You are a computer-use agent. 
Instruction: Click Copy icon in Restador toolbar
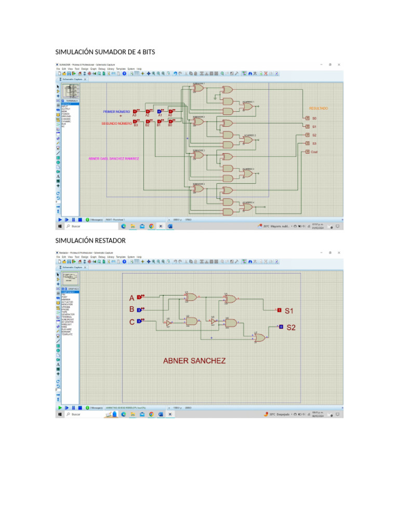pos(191,262)
